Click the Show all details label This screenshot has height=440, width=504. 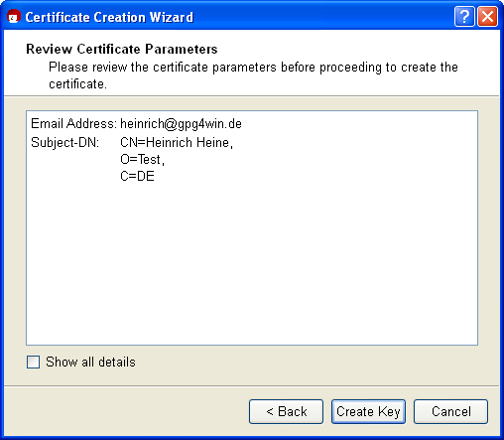pos(90,362)
